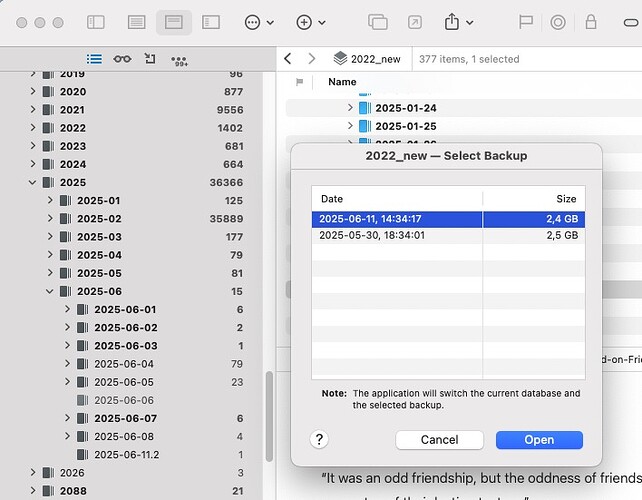Toggle the flag toolbar icon

click(x=526, y=22)
